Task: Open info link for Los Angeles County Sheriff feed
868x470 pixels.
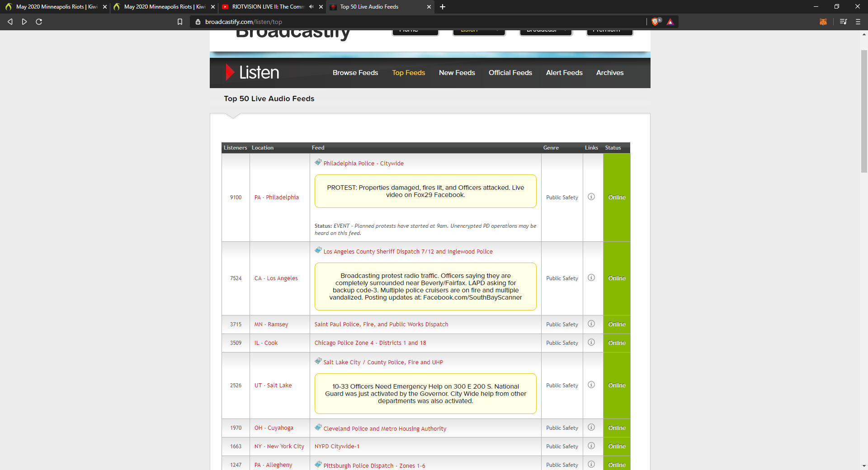Action: coord(591,277)
